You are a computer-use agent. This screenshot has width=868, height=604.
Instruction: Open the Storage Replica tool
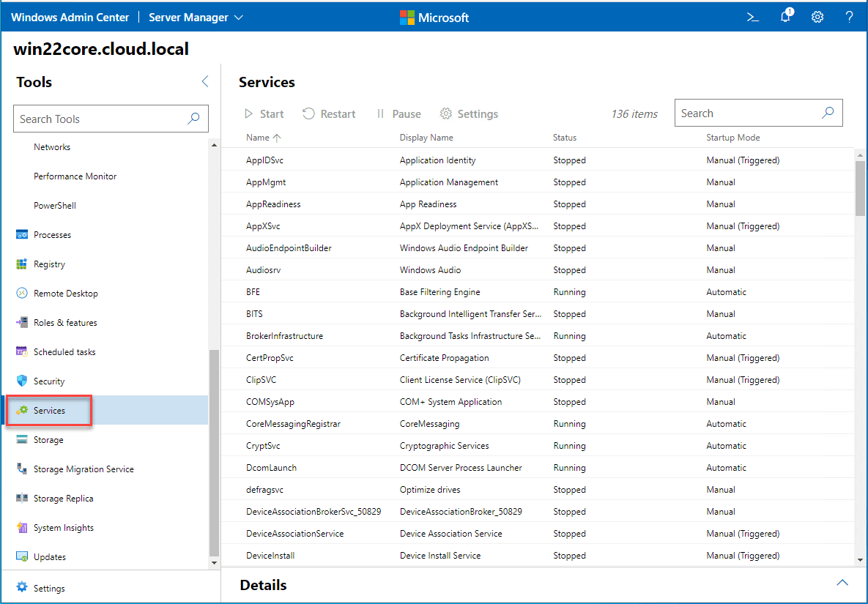(62, 498)
